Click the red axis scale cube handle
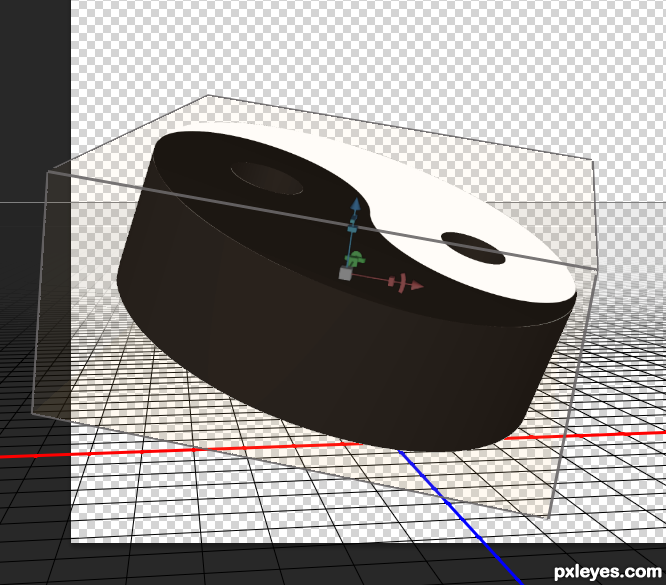This screenshot has height=585, width=666. [x=392, y=281]
